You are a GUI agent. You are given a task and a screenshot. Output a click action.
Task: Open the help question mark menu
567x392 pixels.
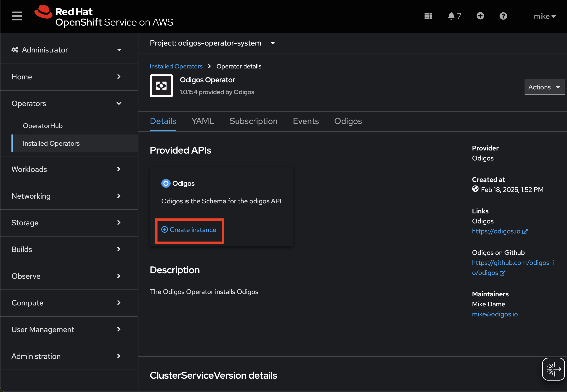pyautogui.click(x=503, y=16)
